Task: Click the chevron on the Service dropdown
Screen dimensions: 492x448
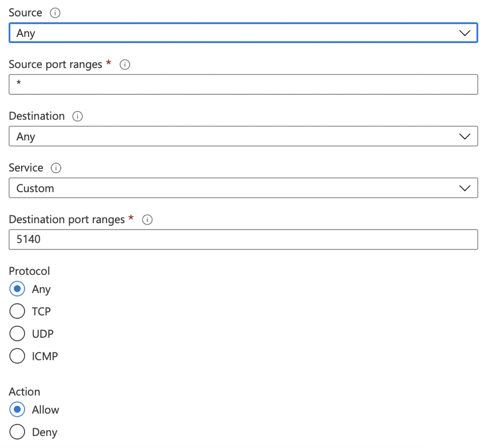Action: [x=465, y=188]
